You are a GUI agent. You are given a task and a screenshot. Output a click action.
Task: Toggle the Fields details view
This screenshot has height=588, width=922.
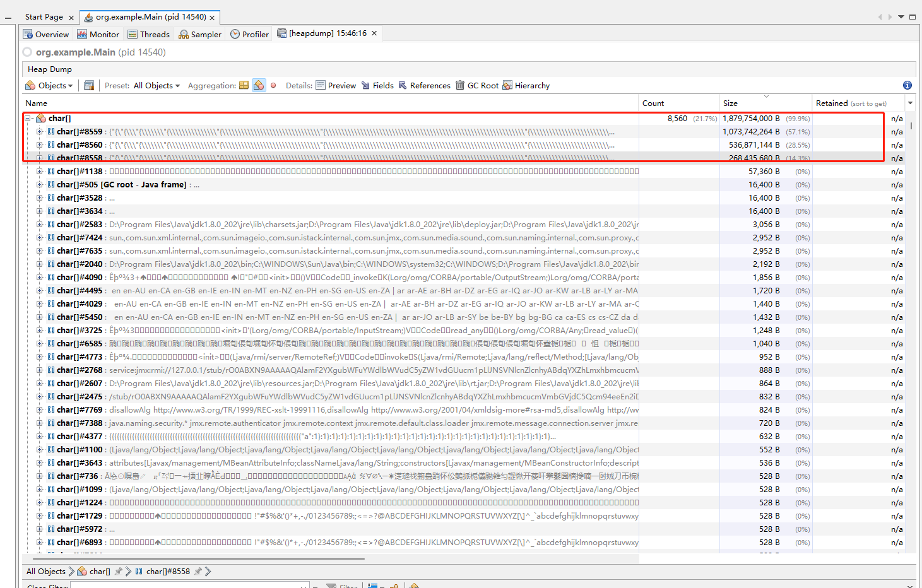click(x=377, y=86)
